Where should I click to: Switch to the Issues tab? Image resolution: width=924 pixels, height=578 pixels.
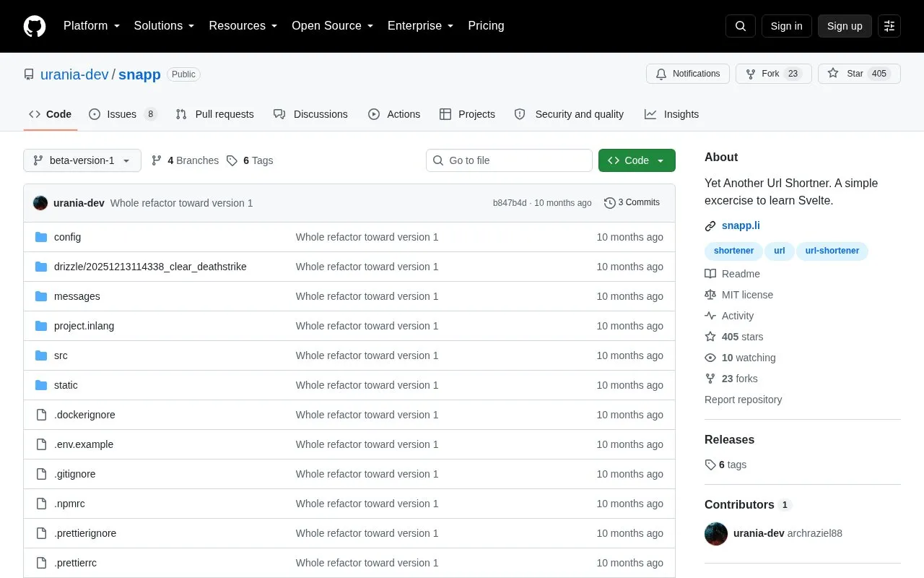point(123,114)
